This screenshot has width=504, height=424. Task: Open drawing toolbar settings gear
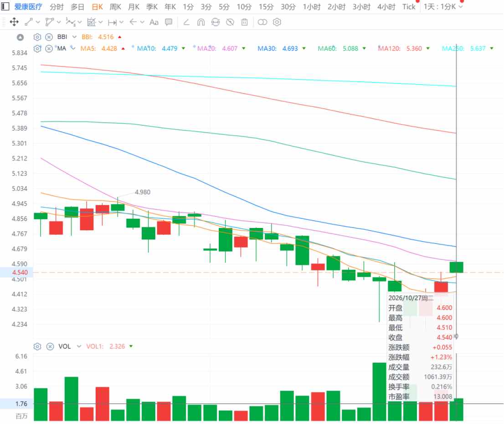[277, 22]
